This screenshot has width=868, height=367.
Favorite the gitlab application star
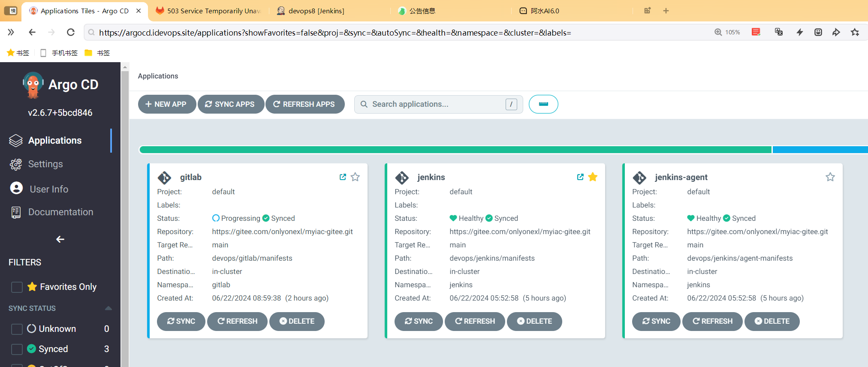tap(355, 177)
